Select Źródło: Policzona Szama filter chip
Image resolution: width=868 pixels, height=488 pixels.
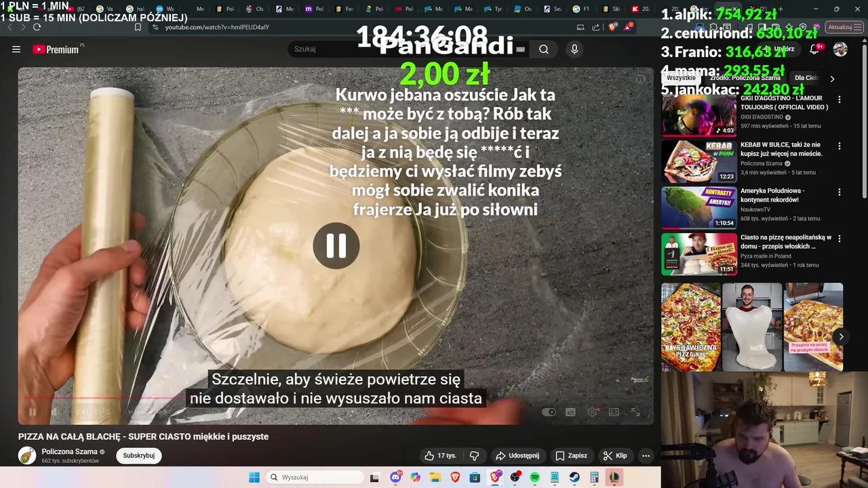(745, 78)
